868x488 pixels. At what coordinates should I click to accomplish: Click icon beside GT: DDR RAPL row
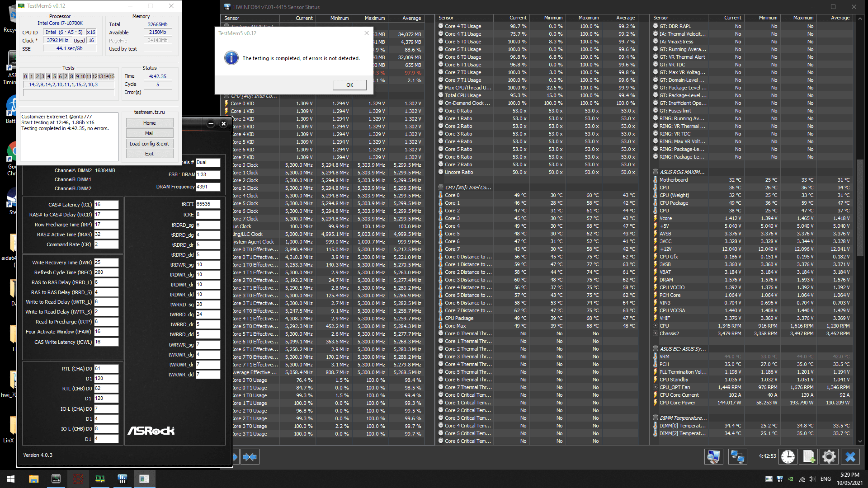click(x=655, y=26)
